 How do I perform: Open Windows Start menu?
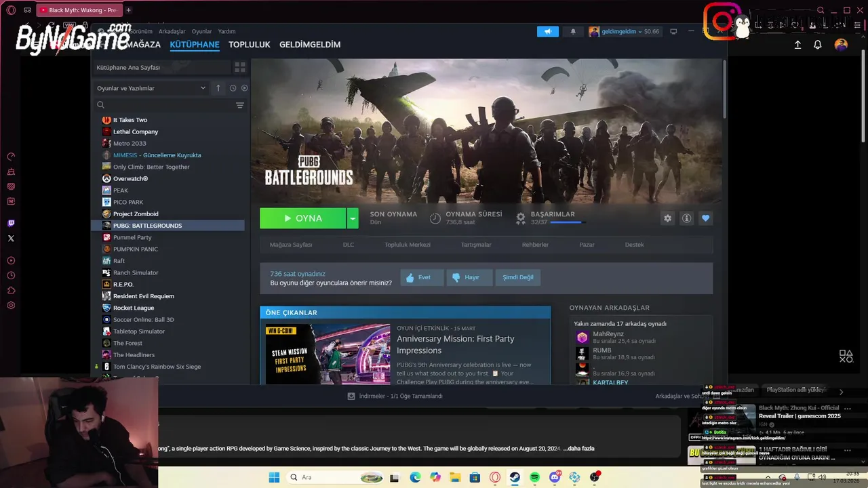[274, 477]
